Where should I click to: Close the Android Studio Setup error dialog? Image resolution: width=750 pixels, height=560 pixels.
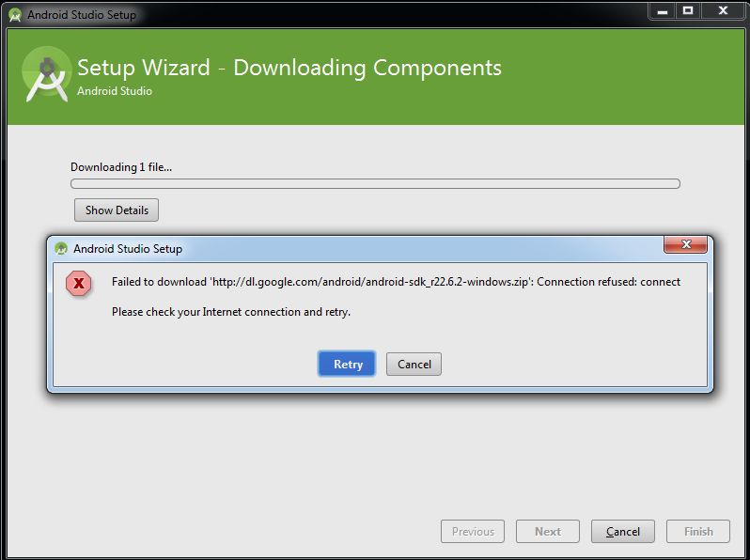(x=685, y=244)
